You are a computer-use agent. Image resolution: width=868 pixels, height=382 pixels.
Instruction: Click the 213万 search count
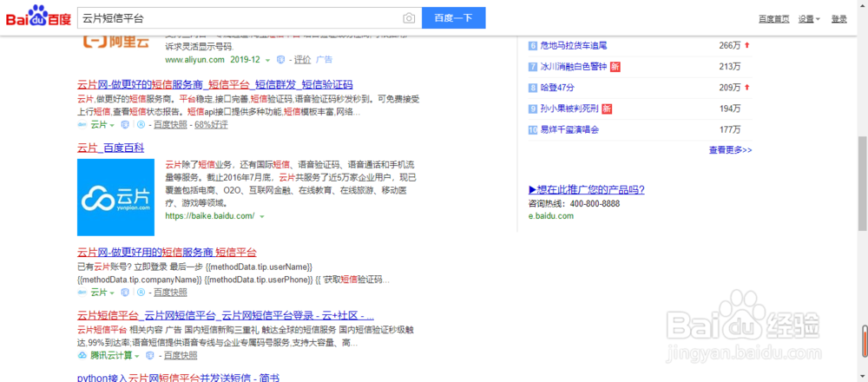(730, 67)
